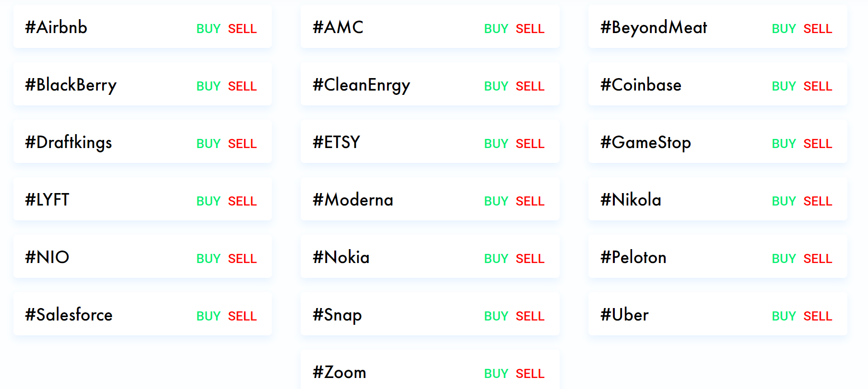This screenshot has height=389, width=868.
Task: Click BUY for #Peloton
Action: (784, 259)
